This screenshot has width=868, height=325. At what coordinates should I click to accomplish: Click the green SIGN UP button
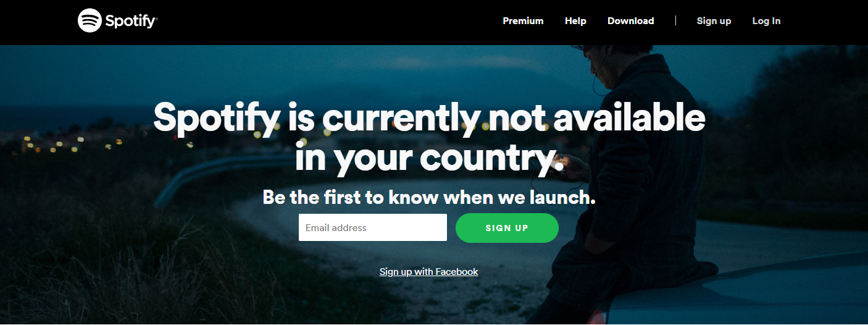click(507, 228)
